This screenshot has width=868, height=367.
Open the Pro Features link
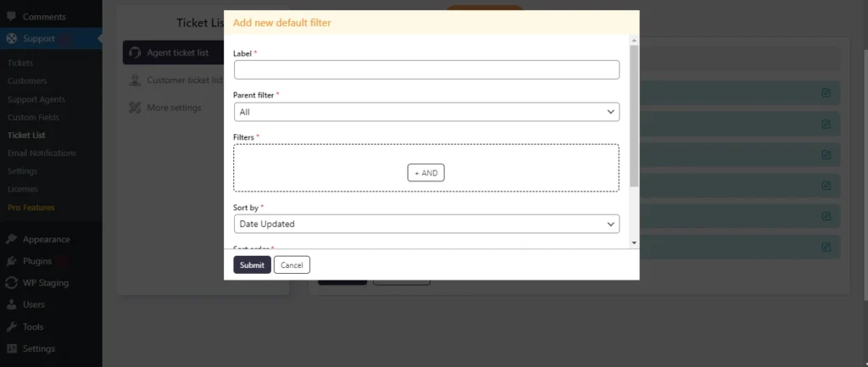31,208
